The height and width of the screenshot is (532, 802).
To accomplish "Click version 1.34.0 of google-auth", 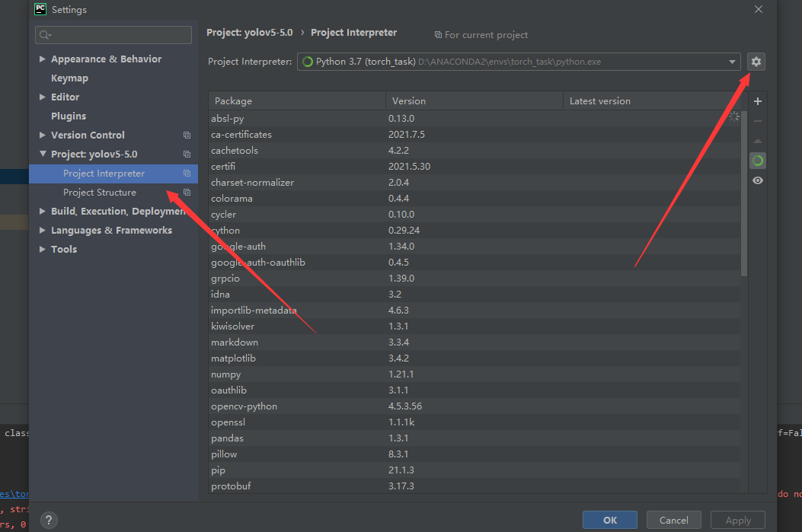I will [x=401, y=247].
